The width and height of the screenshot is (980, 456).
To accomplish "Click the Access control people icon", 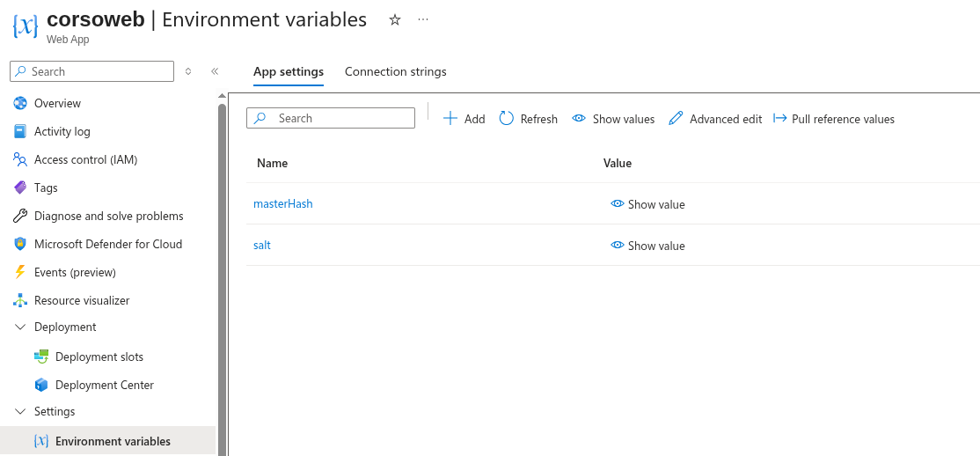I will (x=20, y=159).
